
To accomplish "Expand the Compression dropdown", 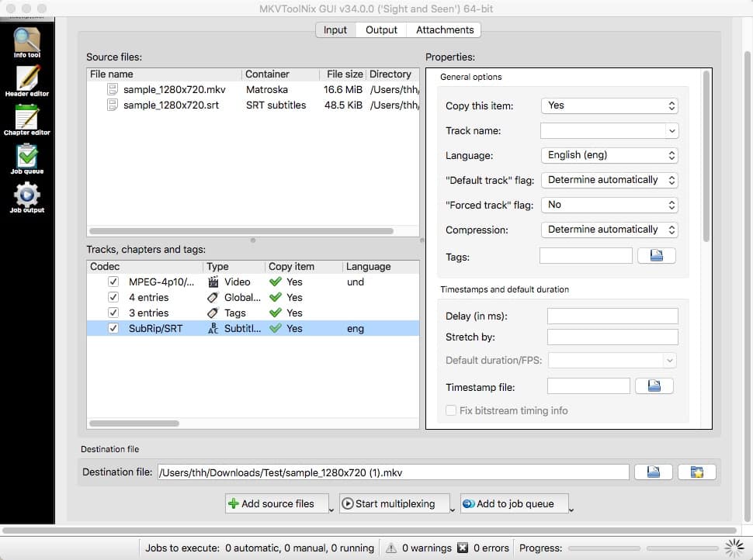I will click(609, 230).
